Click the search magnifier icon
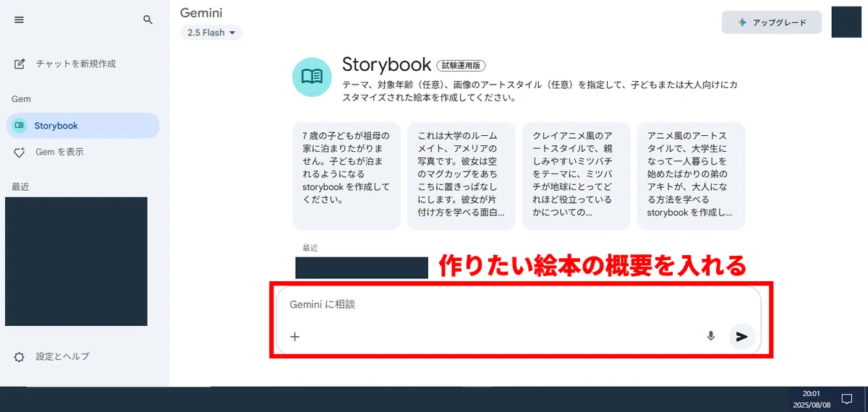 point(148,20)
